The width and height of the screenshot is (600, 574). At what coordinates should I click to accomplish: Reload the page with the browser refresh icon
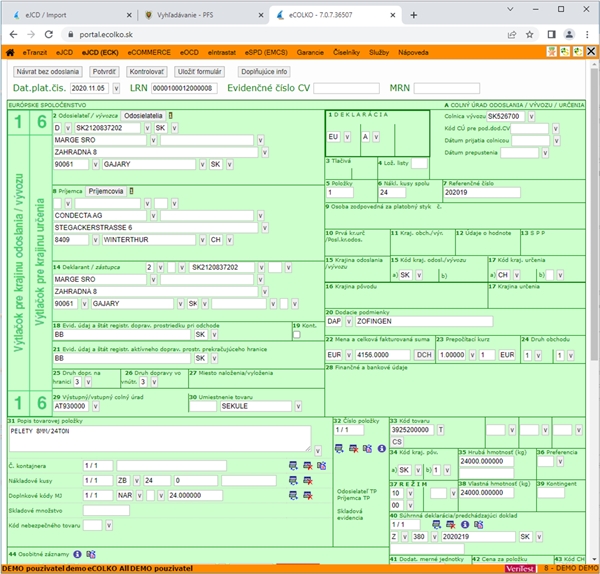click(x=49, y=34)
